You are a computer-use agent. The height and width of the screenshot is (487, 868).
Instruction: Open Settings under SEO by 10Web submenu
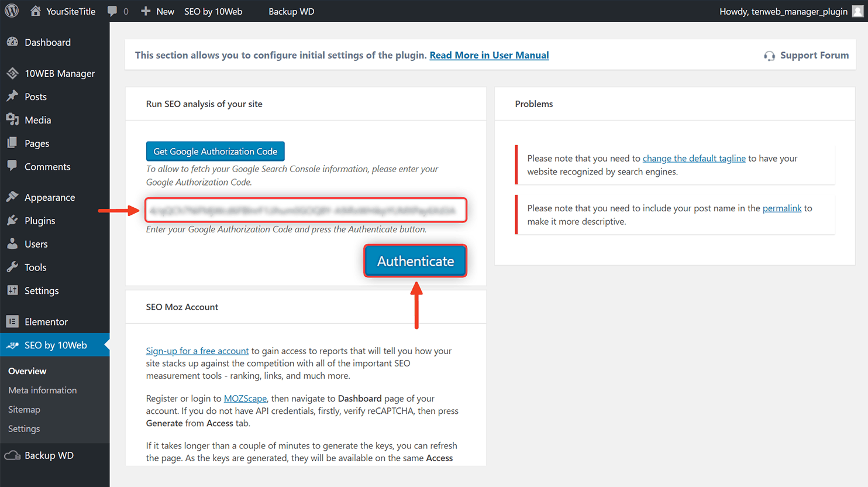pyautogui.click(x=24, y=429)
